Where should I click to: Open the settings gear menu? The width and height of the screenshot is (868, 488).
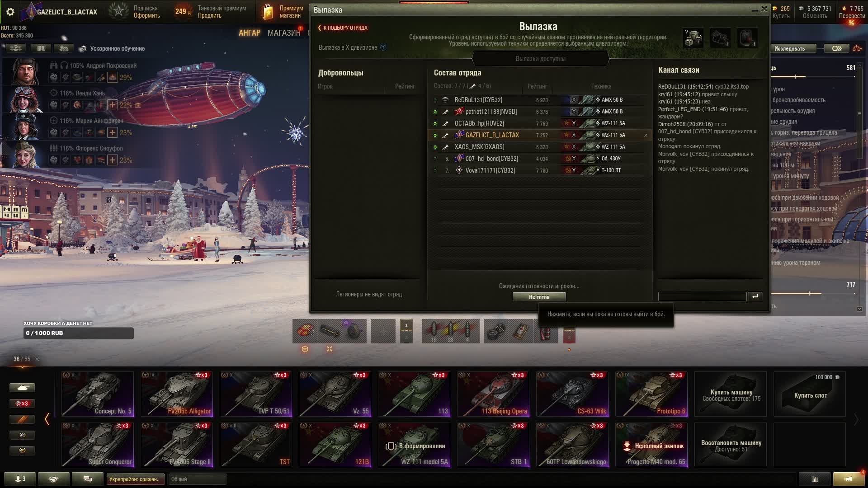pos(10,12)
